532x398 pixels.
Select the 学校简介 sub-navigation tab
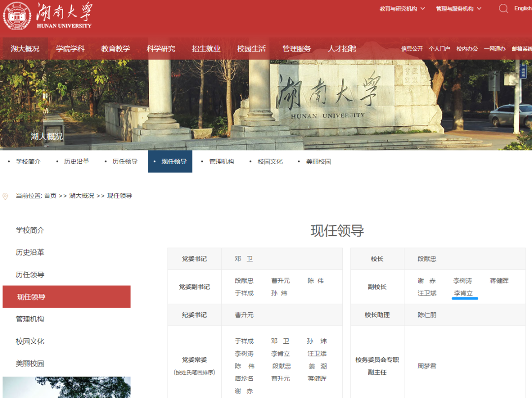[x=28, y=162]
